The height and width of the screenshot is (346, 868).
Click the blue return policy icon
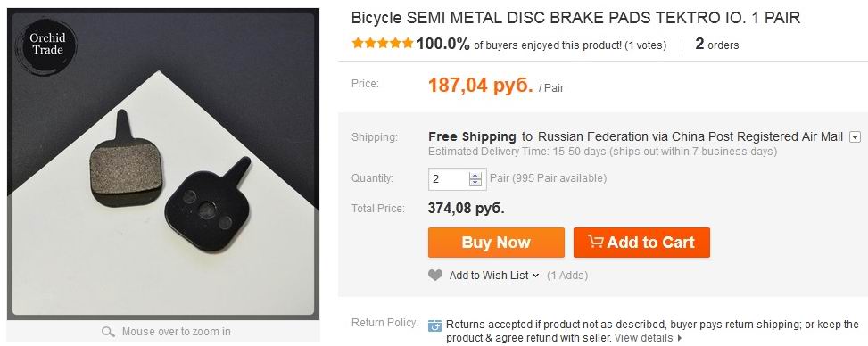pos(435,325)
